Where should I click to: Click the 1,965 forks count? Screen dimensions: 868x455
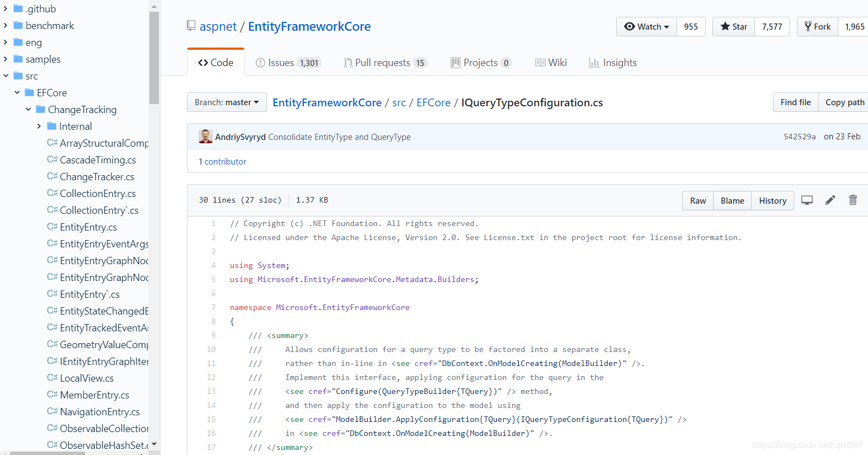pos(854,26)
